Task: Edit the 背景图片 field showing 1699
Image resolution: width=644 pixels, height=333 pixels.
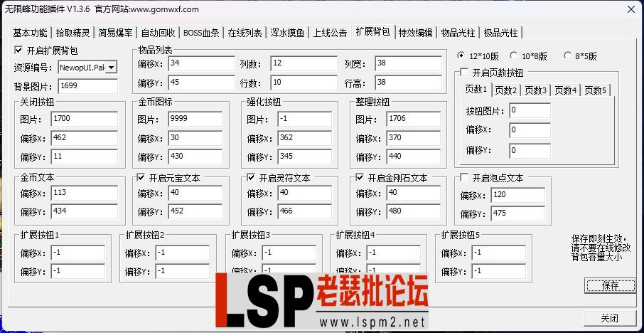Action: (x=88, y=86)
